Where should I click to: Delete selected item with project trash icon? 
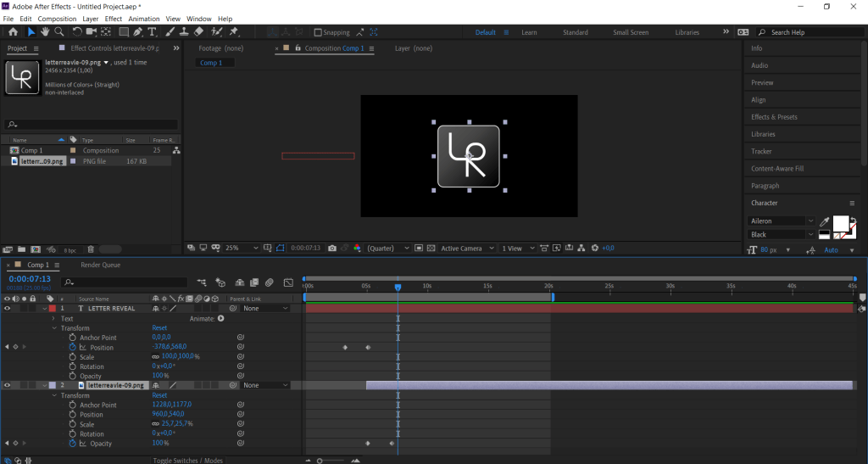click(x=91, y=249)
